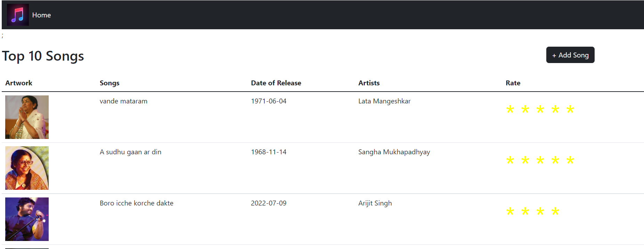Click the music note app logo
Viewport: 644px width, 249px height.
[18, 15]
